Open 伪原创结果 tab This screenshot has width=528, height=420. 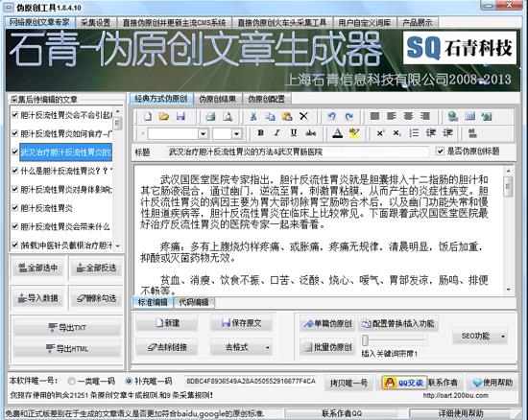coord(218,99)
